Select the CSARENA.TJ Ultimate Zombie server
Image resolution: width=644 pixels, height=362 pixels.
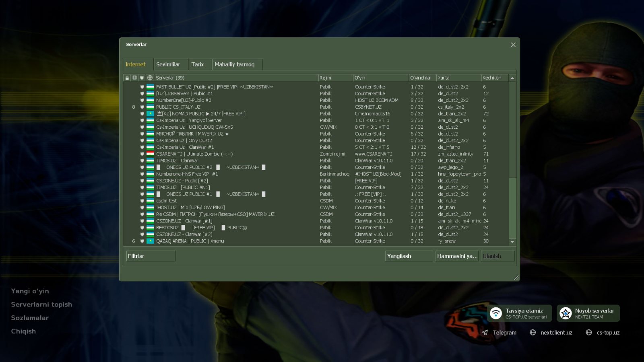316,154
